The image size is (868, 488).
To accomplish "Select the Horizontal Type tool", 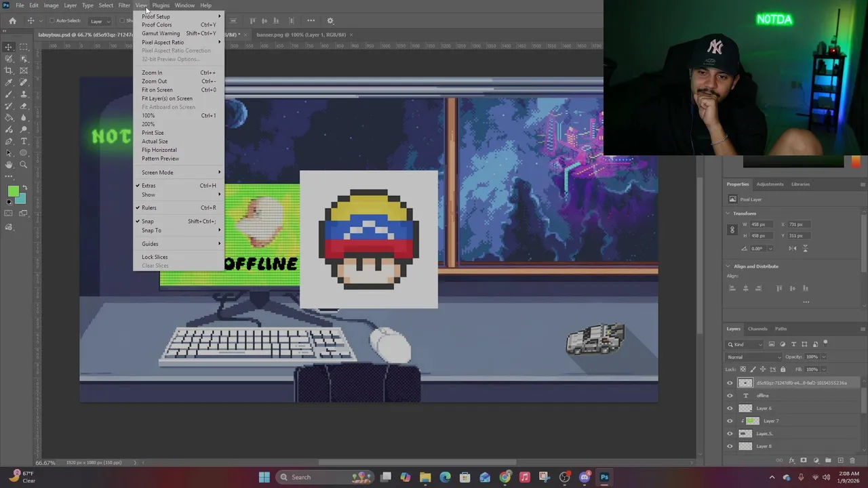I will [24, 141].
